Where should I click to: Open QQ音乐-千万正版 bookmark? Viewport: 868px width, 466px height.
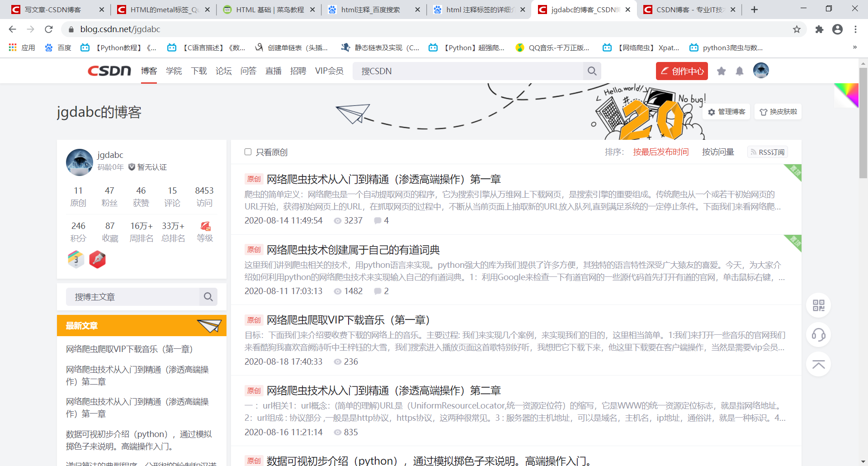point(552,48)
